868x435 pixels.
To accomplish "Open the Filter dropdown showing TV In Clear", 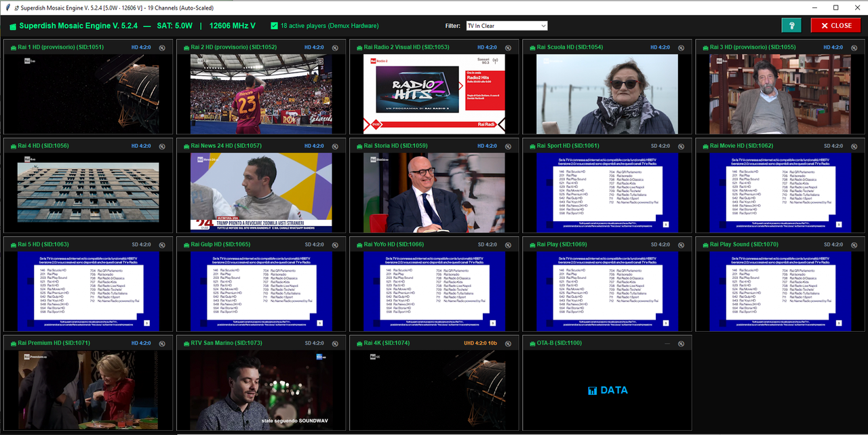I will [x=506, y=26].
